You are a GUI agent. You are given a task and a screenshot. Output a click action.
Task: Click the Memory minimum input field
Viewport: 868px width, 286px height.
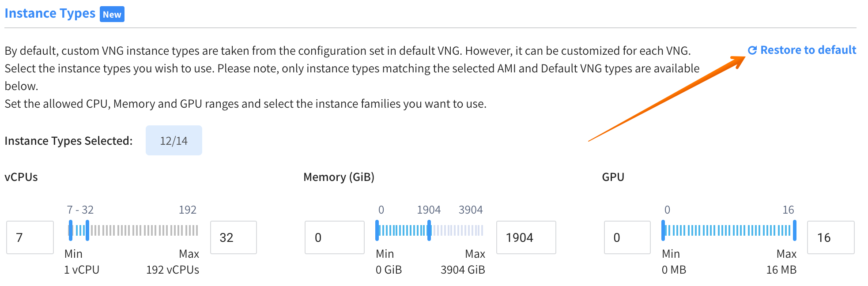[x=334, y=237]
